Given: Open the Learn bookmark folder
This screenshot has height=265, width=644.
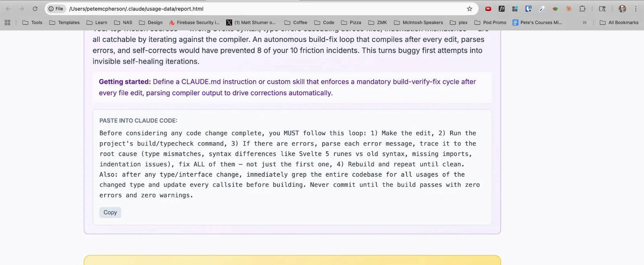Looking at the screenshot, I should pyautogui.click(x=97, y=23).
